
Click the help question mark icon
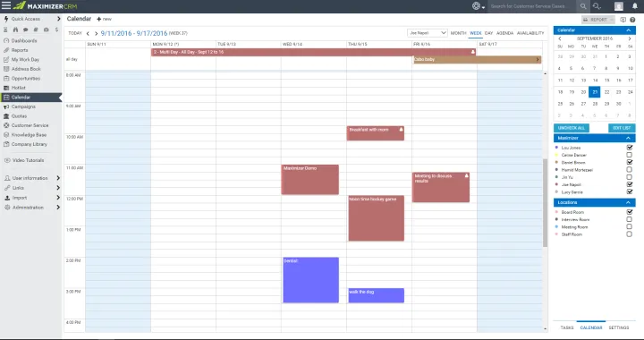[x=632, y=20]
